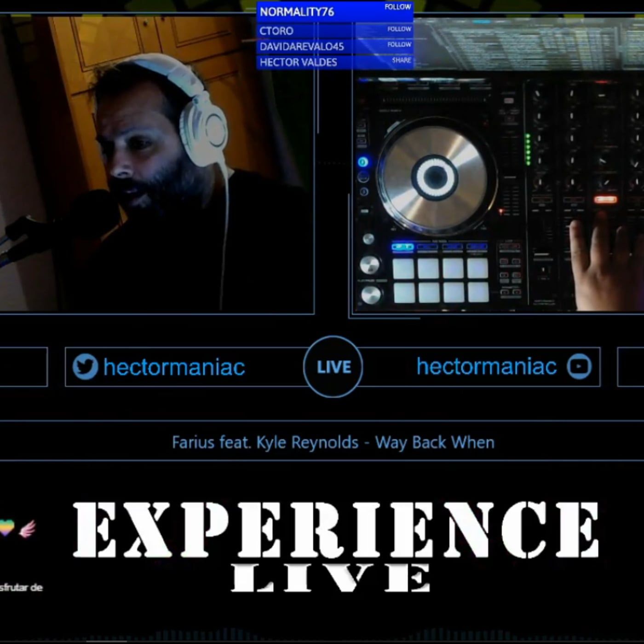The height and width of the screenshot is (644, 644).
Task: Click the track title Way Back When
Action: click(x=436, y=442)
